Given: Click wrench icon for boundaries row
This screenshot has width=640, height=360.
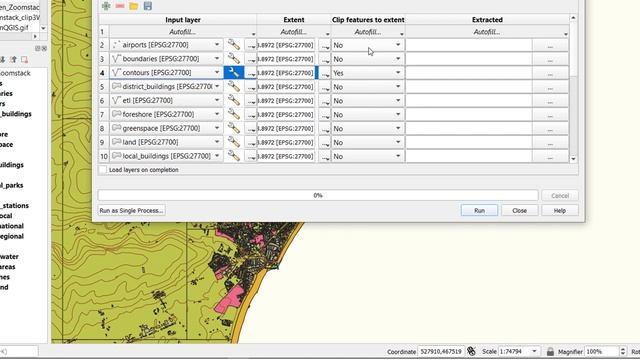Looking at the screenshot, I should coord(234,59).
